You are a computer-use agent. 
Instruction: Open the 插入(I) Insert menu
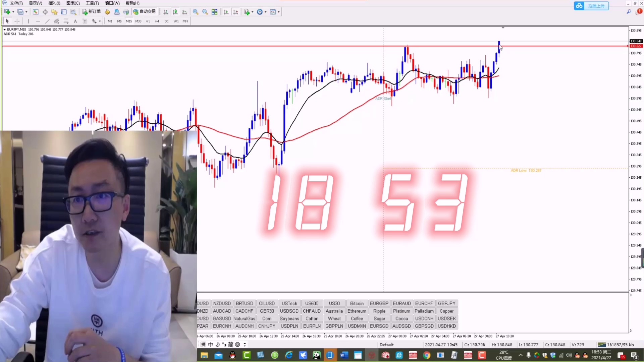pyautogui.click(x=54, y=3)
